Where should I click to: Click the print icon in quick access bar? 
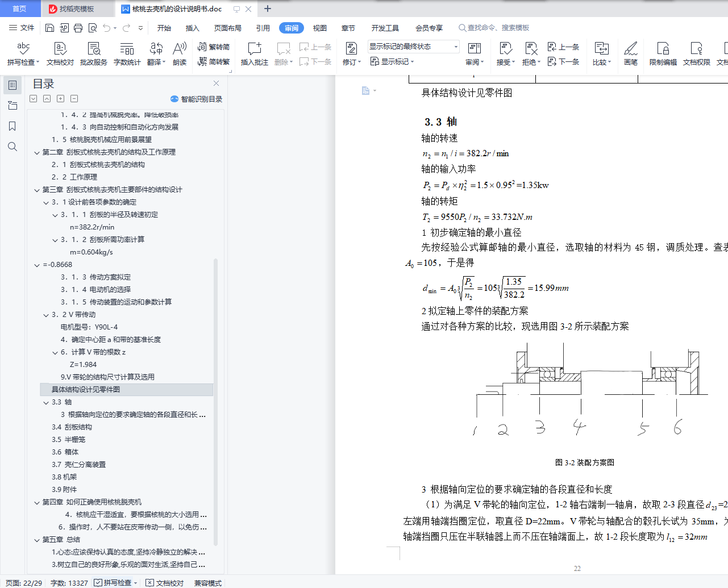78,28
